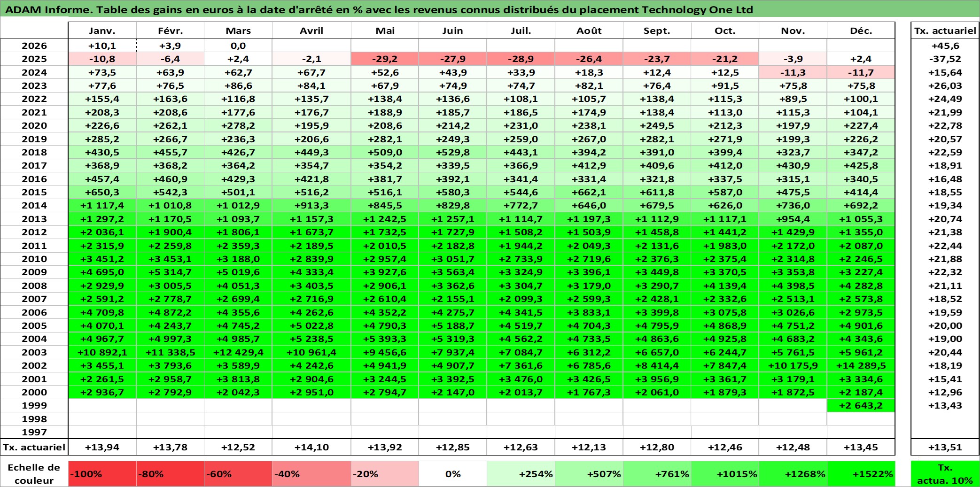The width and height of the screenshot is (980, 487).
Task: Click the Juin column header
Action: coord(453,31)
